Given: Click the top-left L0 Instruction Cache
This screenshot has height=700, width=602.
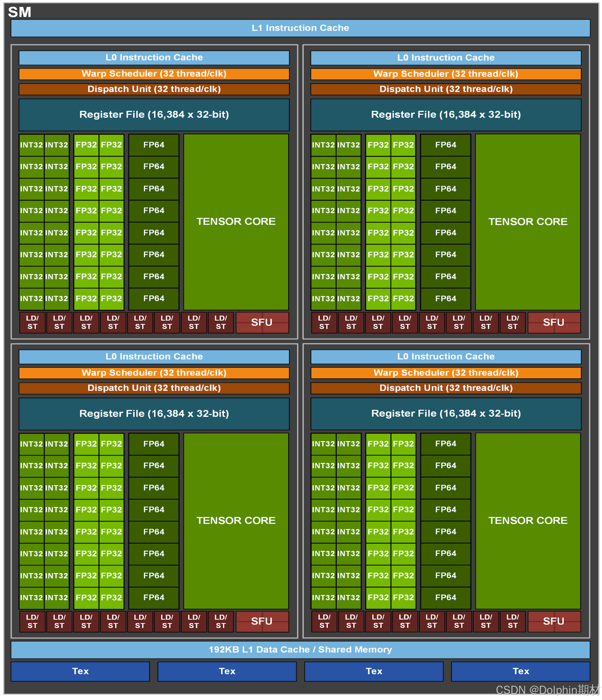Looking at the screenshot, I should click(x=154, y=58).
